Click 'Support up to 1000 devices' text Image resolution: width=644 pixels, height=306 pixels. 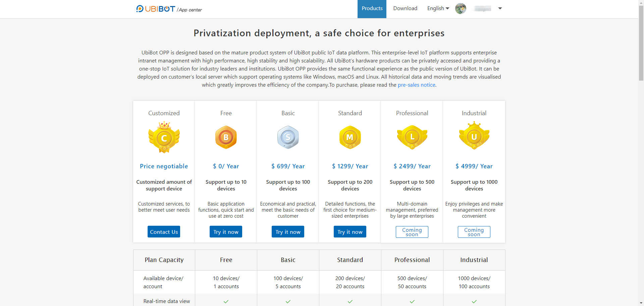474,185
